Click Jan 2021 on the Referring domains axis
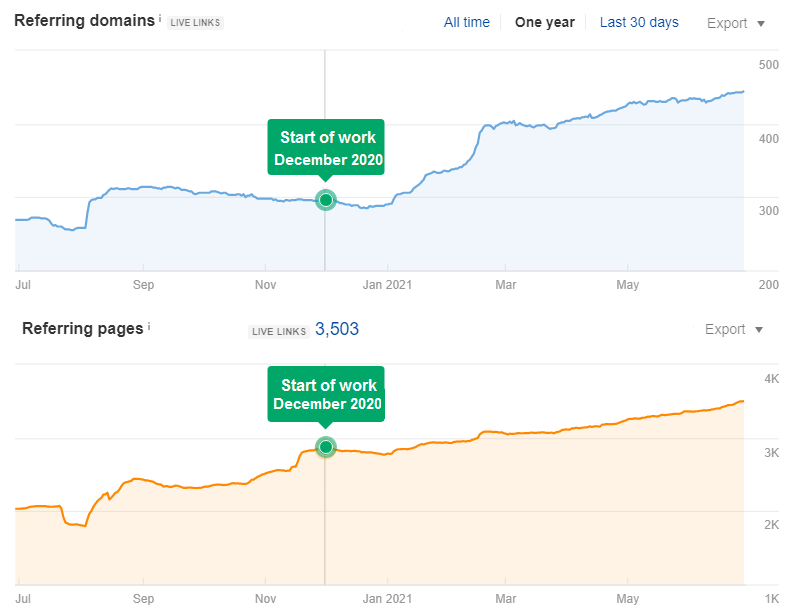This screenshot has height=616, width=789. click(x=386, y=285)
